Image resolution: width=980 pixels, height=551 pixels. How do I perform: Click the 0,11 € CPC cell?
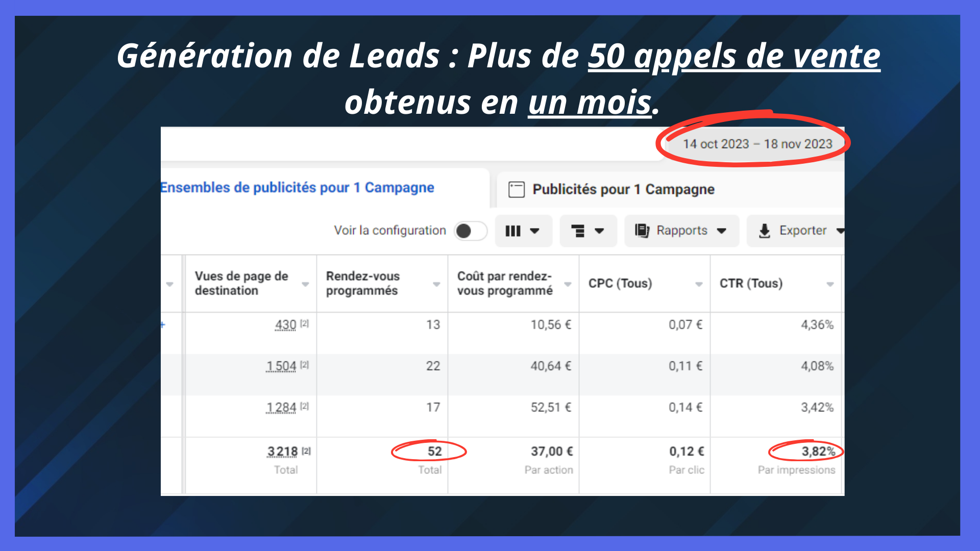pos(645,374)
